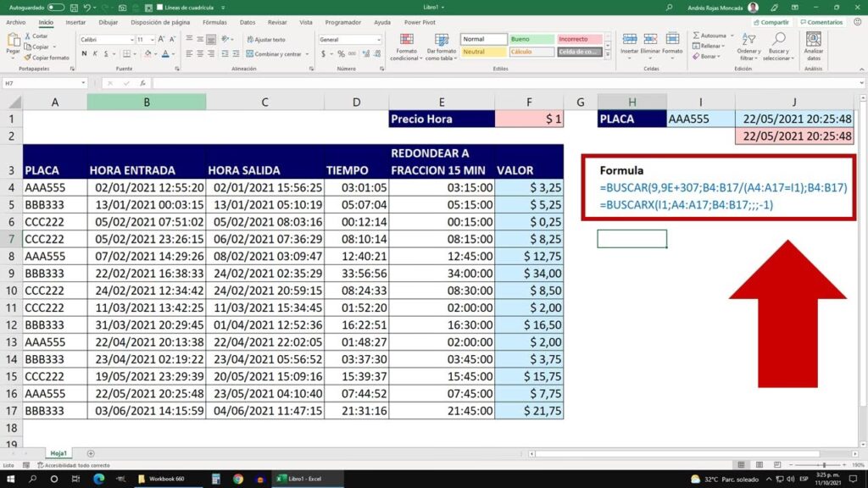Toggle Ajustar texto wrap option
Viewport: 868px width, 488px height.
tap(266, 40)
